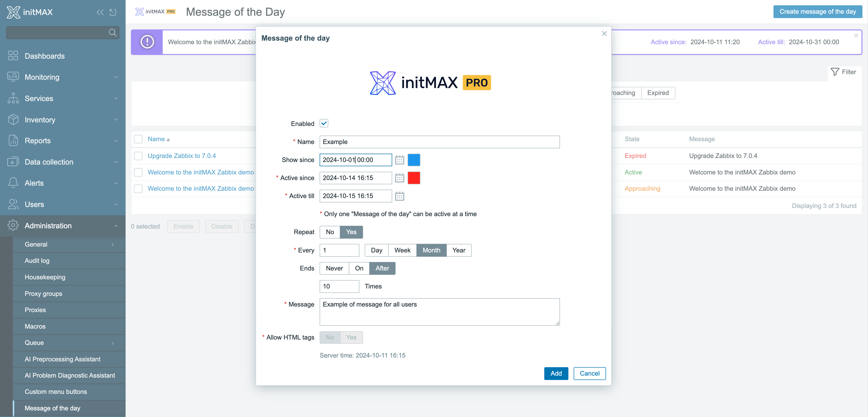Click the Services hierarchy icon
This screenshot has width=868, height=417.
(x=13, y=98)
